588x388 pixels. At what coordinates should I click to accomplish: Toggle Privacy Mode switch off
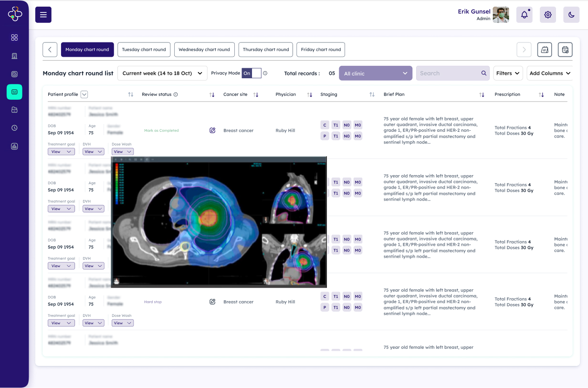[x=252, y=73]
